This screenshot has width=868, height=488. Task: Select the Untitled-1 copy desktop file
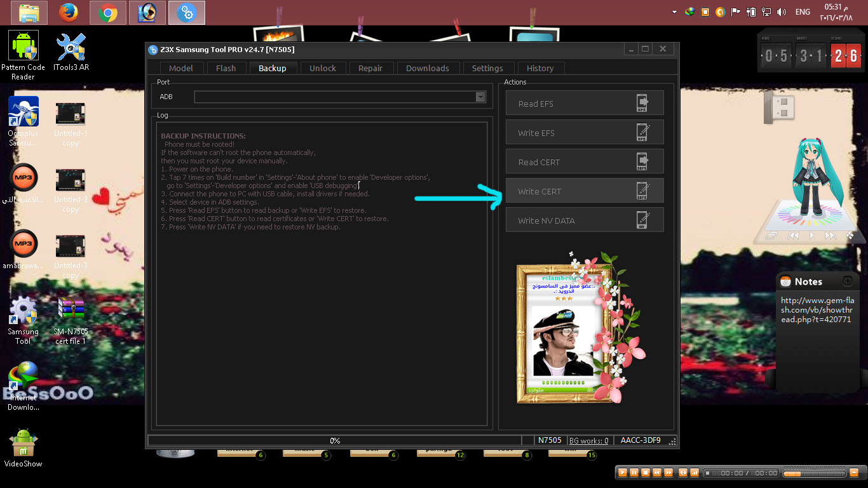pos(71,125)
